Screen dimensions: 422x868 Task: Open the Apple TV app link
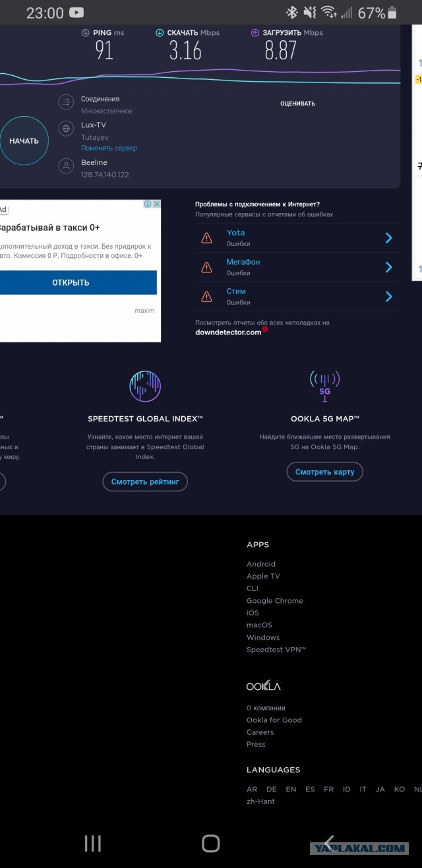pyautogui.click(x=263, y=576)
